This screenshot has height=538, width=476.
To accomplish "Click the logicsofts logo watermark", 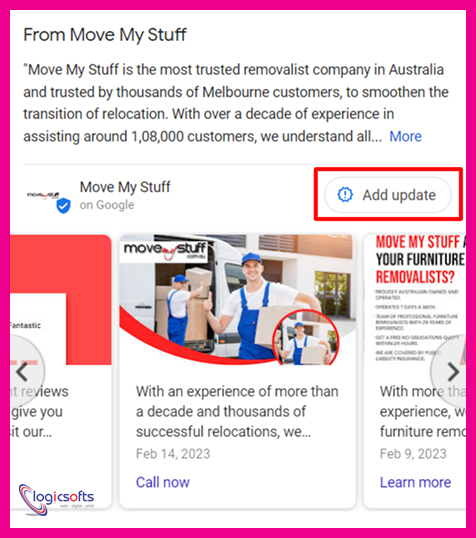I will [x=57, y=499].
